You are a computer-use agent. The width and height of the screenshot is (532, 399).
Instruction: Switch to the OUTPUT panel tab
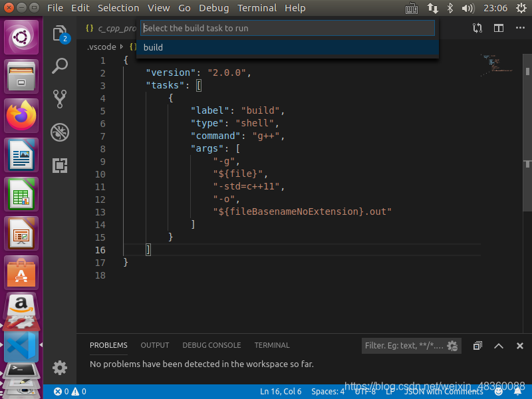click(x=155, y=345)
